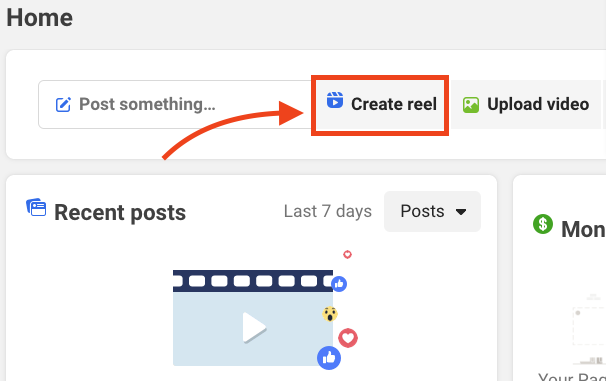Click the Last 7 days label

tap(328, 211)
